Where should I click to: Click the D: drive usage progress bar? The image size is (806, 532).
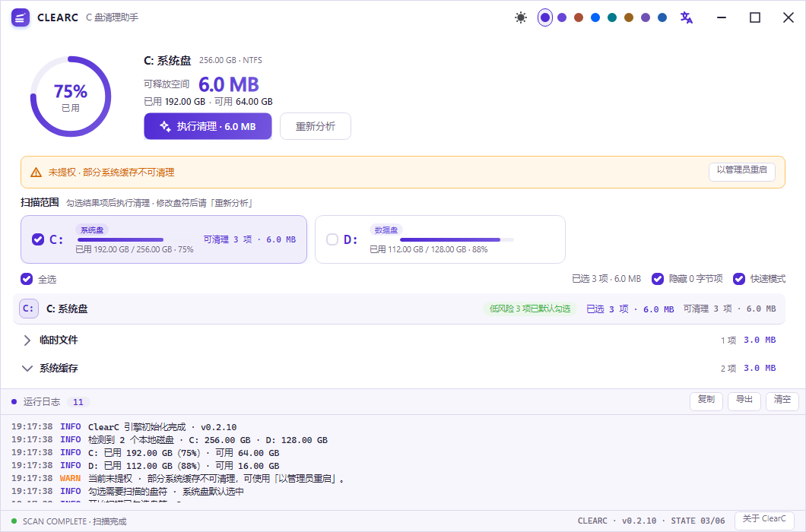(457, 239)
